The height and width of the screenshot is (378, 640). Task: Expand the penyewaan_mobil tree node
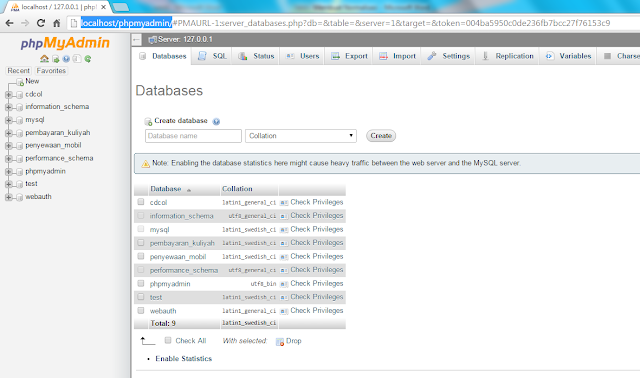[9, 146]
